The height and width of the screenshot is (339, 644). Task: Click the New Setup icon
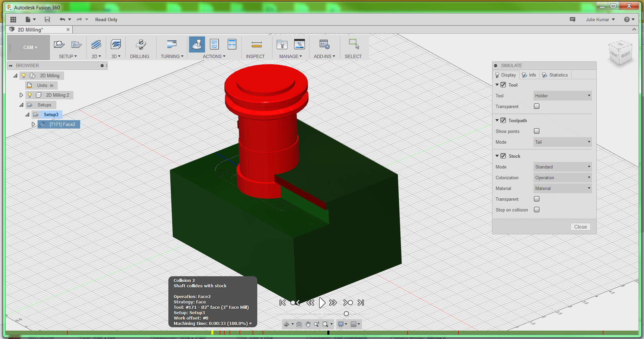[59, 44]
